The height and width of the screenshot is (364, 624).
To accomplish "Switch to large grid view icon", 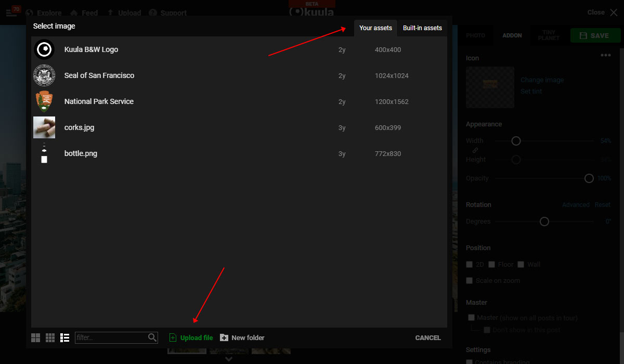I will [x=35, y=338].
